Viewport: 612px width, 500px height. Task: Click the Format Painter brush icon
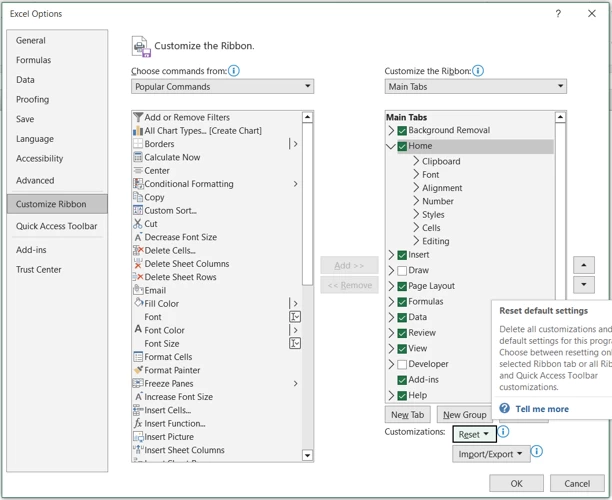(x=138, y=370)
